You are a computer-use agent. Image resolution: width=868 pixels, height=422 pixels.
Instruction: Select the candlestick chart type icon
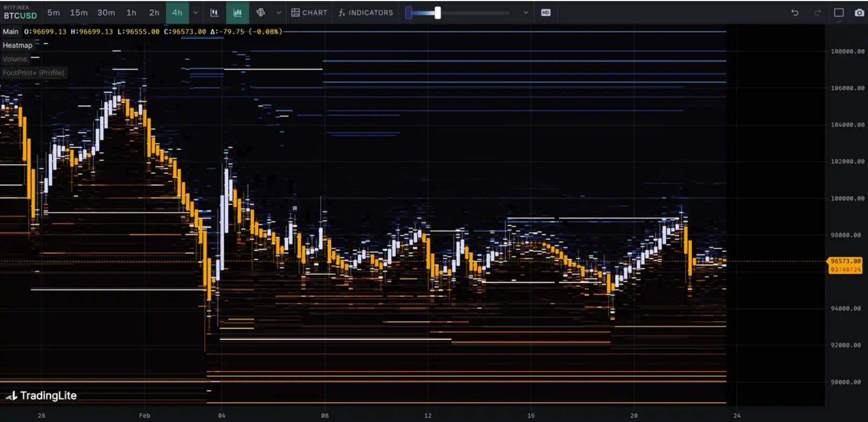click(214, 13)
